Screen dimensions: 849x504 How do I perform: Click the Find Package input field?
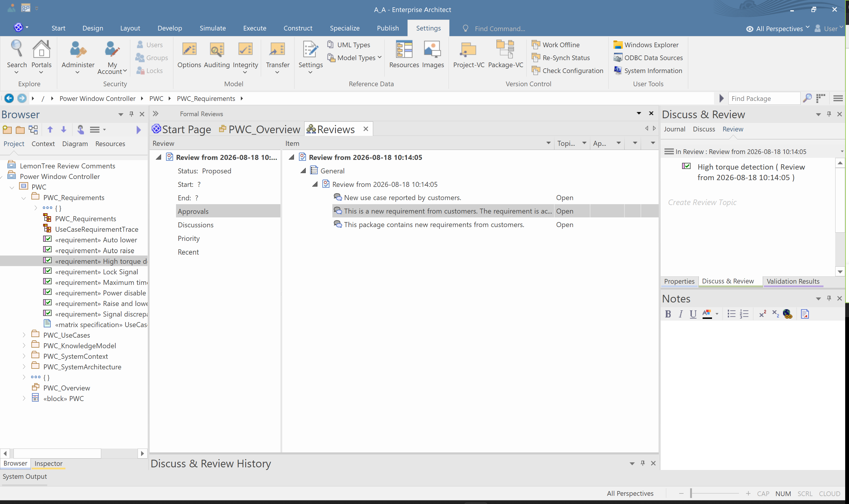click(764, 99)
